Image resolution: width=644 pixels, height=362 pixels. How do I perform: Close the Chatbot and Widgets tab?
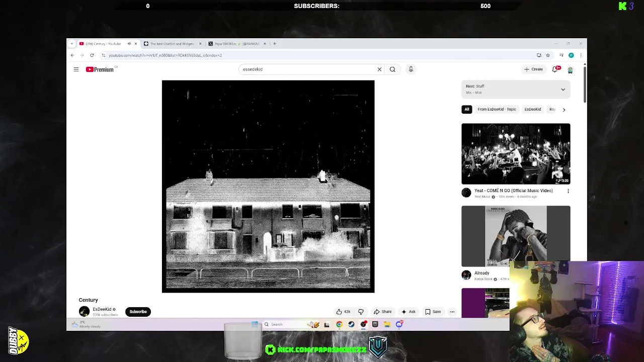click(x=200, y=44)
